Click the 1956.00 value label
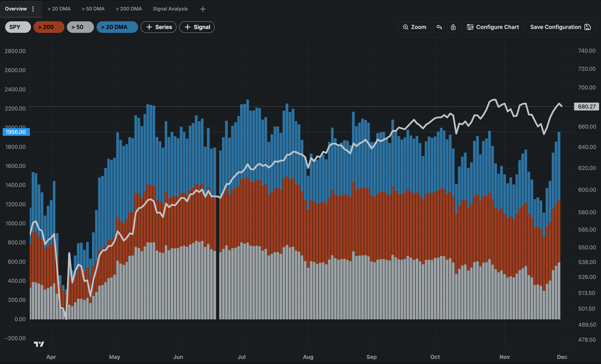 pos(16,132)
